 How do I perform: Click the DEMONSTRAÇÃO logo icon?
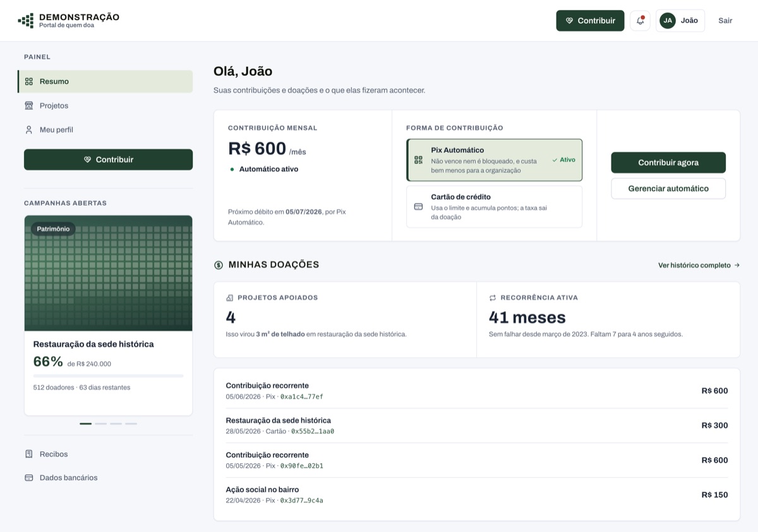tap(25, 21)
